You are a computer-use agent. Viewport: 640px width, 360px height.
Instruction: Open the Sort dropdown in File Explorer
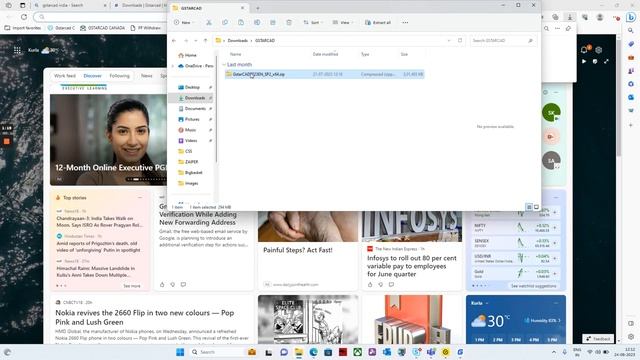(312, 22)
